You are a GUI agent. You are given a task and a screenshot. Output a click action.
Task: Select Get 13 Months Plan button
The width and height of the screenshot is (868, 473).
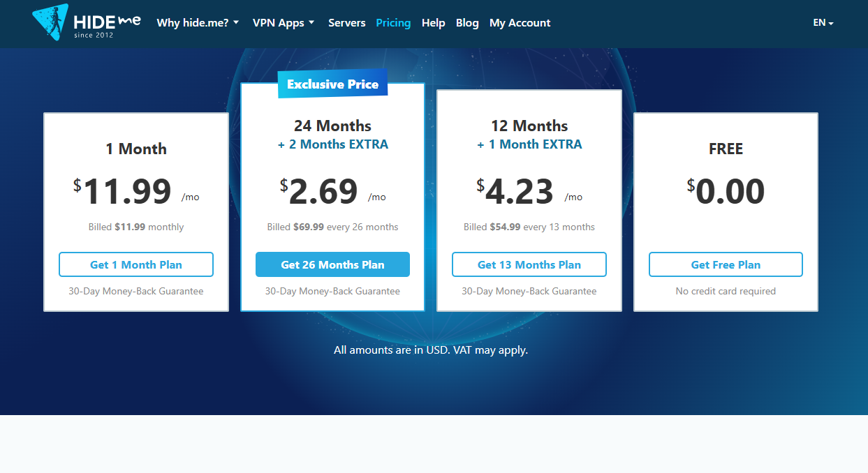(529, 264)
